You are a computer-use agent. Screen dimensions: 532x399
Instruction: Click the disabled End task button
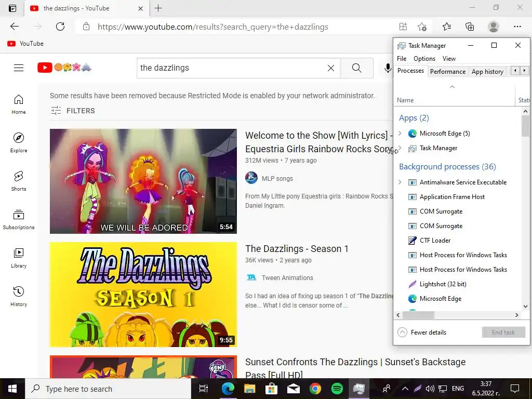(503, 332)
